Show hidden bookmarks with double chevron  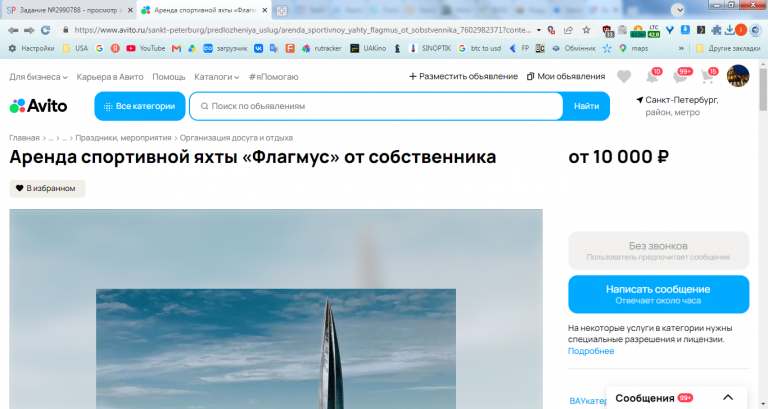[681, 48]
